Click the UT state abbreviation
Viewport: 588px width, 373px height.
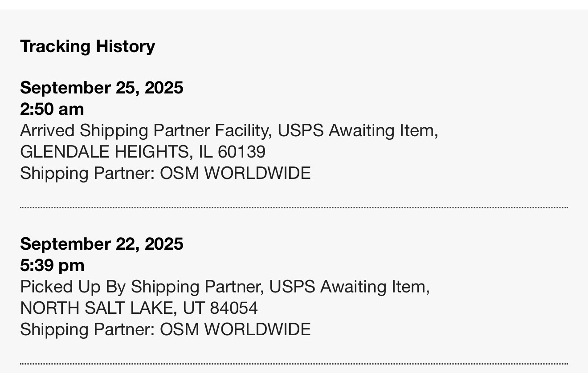[197, 308]
